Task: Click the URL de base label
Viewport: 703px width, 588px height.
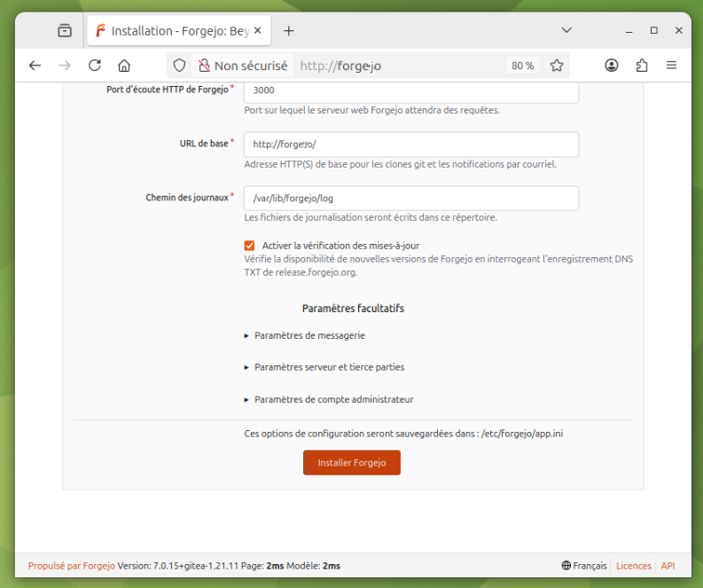Action: coord(204,144)
